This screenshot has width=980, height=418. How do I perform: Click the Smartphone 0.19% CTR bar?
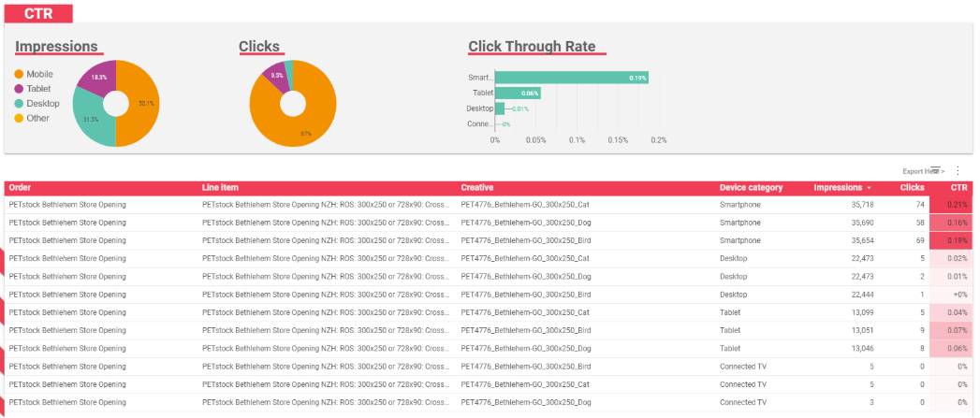[571, 78]
